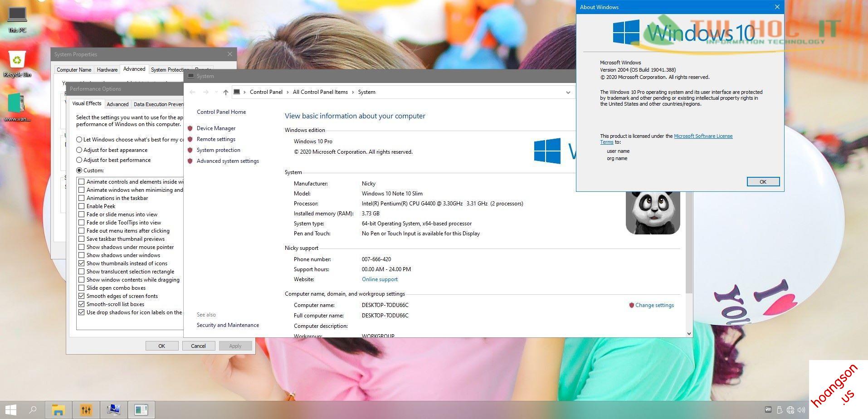Click the panda OEM logo picture
Screen dimensions: 868x419
pos(653,213)
